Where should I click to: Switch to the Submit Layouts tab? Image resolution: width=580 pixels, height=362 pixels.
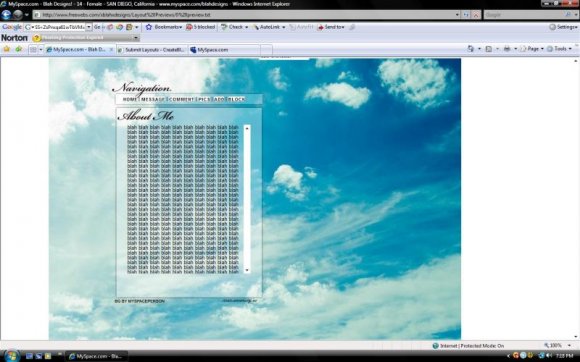tap(152, 50)
